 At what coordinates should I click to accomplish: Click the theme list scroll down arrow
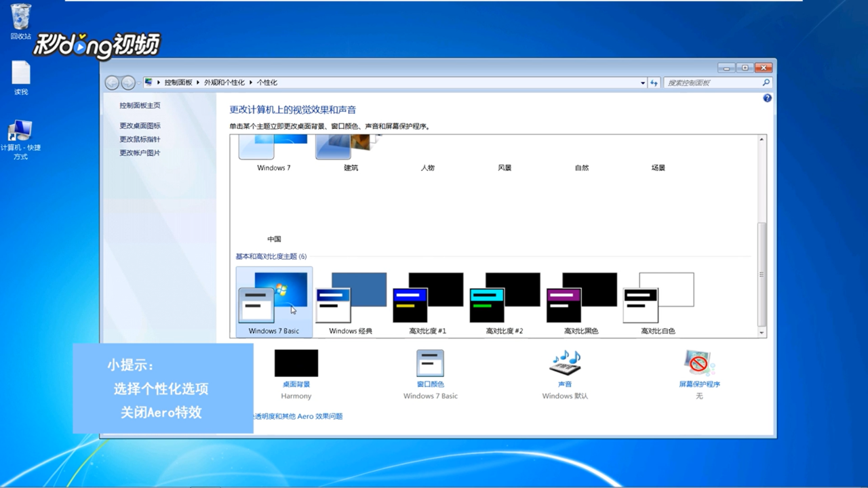coord(762,333)
